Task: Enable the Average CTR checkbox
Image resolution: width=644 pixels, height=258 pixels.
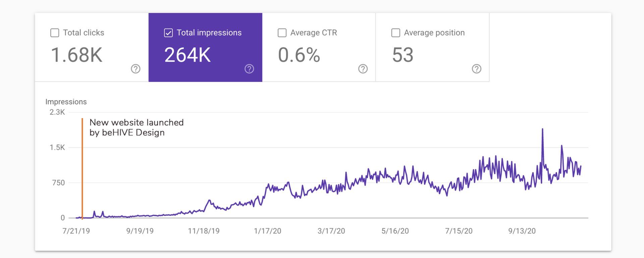Action: point(282,33)
